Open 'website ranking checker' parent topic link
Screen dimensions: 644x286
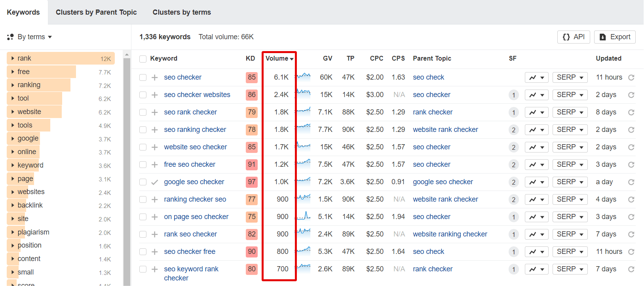pyautogui.click(x=450, y=234)
